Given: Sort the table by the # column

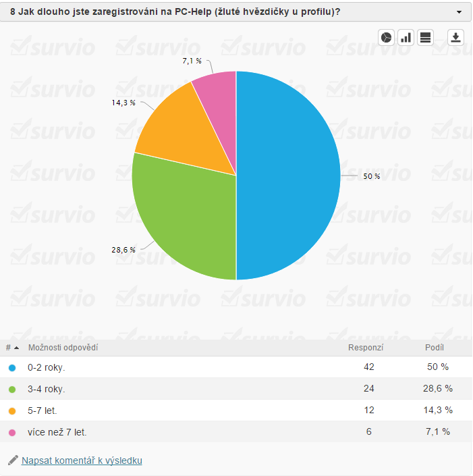Looking at the screenshot, I should pyautogui.click(x=11, y=348).
